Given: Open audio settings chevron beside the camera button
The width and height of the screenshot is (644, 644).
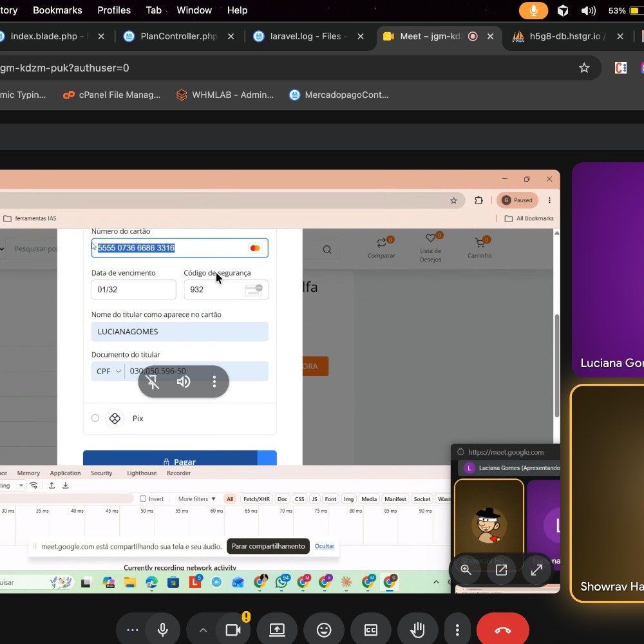Looking at the screenshot, I should coord(203,630).
